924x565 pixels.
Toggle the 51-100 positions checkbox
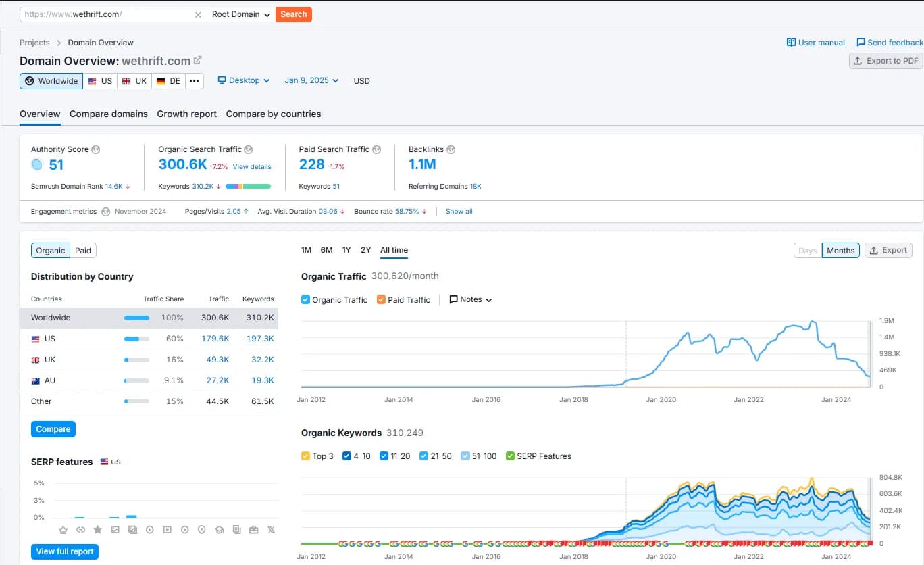click(x=465, y=456)
